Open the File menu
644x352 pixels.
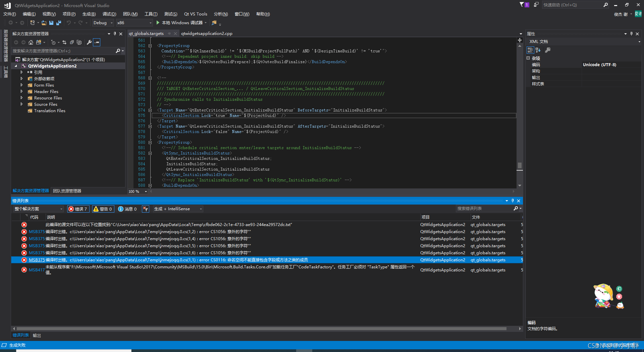(x=10, y=14)
